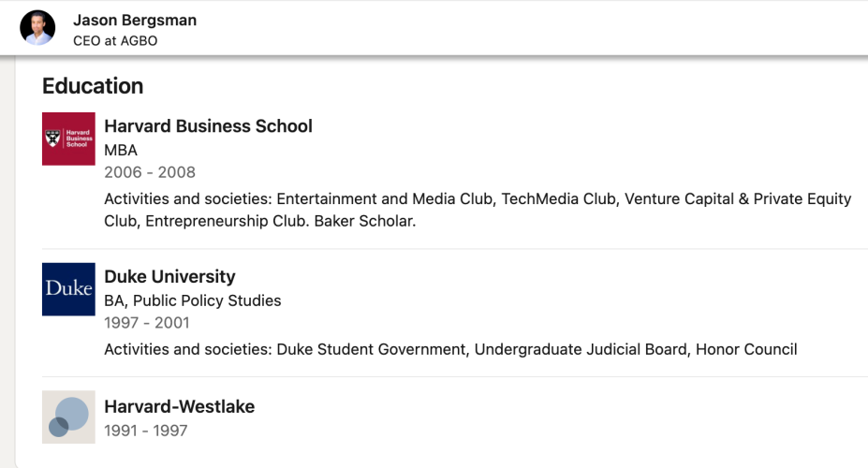868x468 pixels.
Task: Click the 2006 - 2008 date range
Action: [x=150, y=172]
